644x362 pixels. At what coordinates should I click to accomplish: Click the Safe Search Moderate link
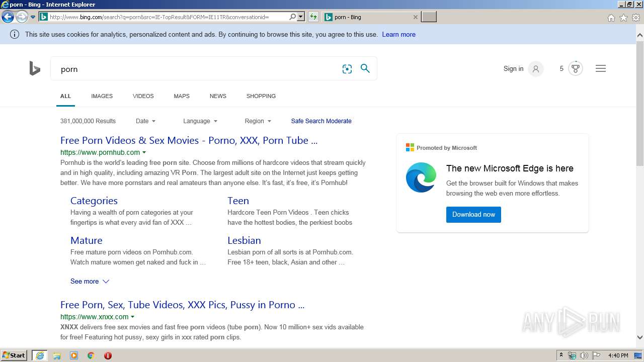pos(321,121)
